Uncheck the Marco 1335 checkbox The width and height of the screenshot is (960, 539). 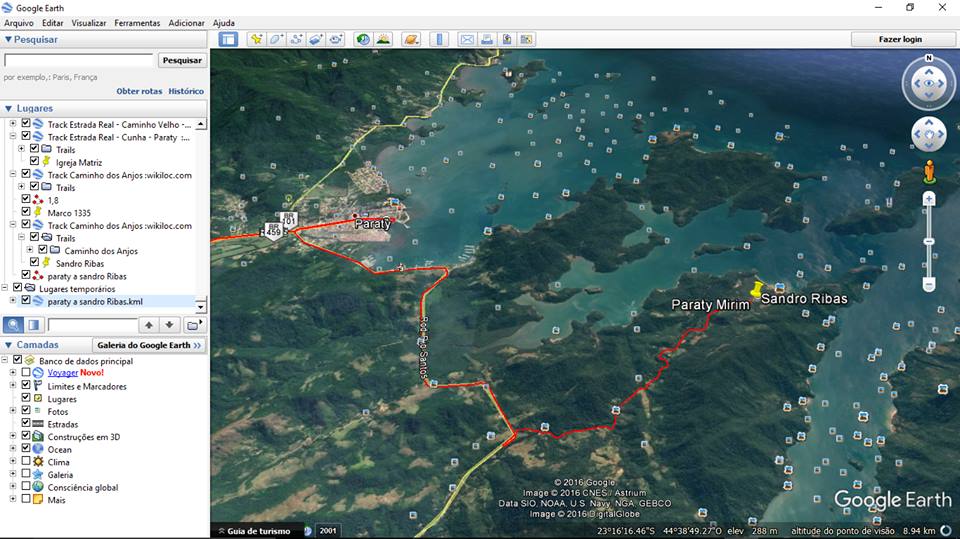26,211
